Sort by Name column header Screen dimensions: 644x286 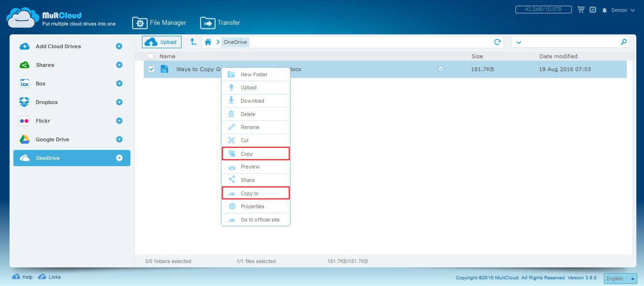click(168, 56)
